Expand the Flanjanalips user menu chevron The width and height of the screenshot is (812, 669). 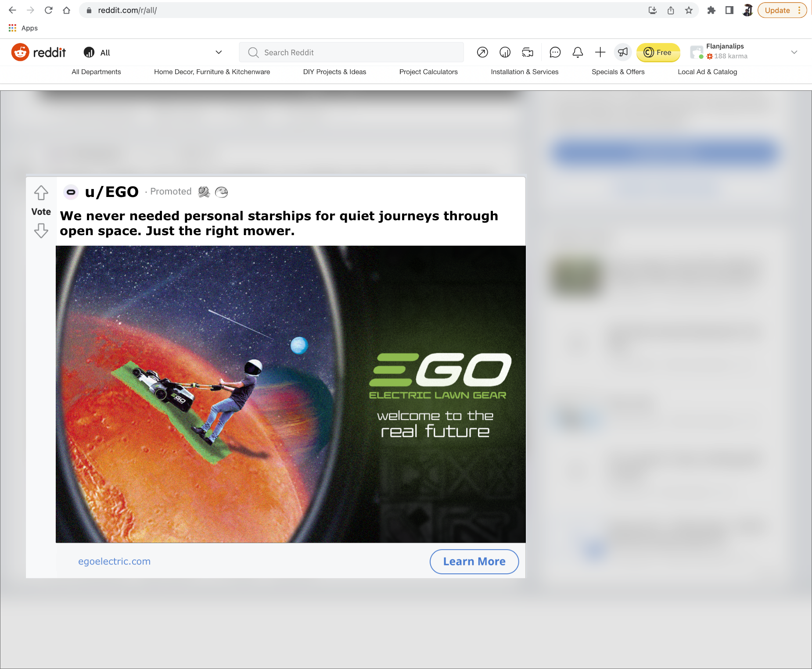[x=794, y=52]
